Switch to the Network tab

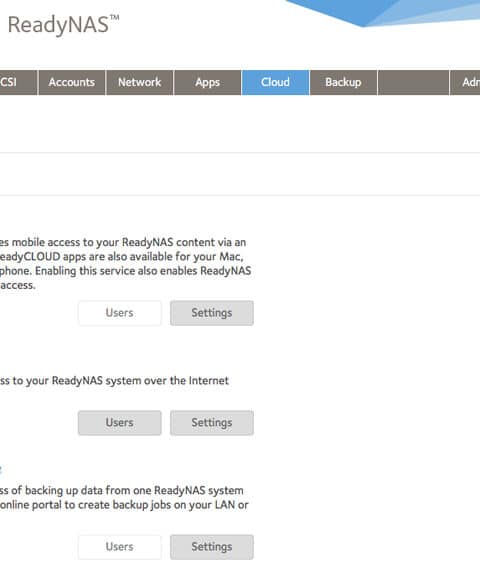pos(140,82)
